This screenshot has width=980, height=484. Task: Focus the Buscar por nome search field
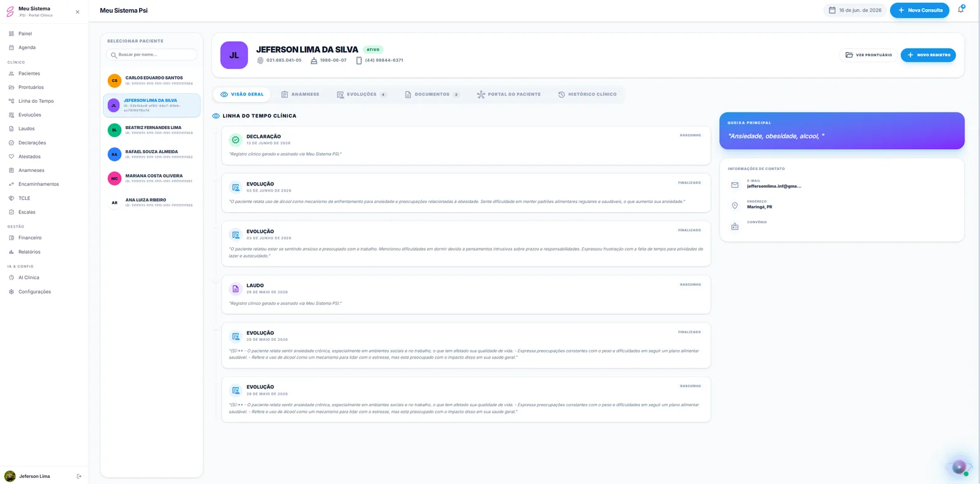(x=152, y=54)
